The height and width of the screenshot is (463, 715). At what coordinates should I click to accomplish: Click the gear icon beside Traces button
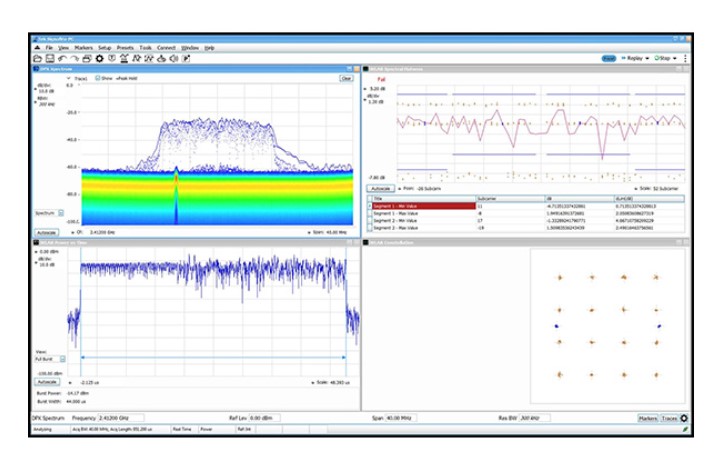point(683,418)
